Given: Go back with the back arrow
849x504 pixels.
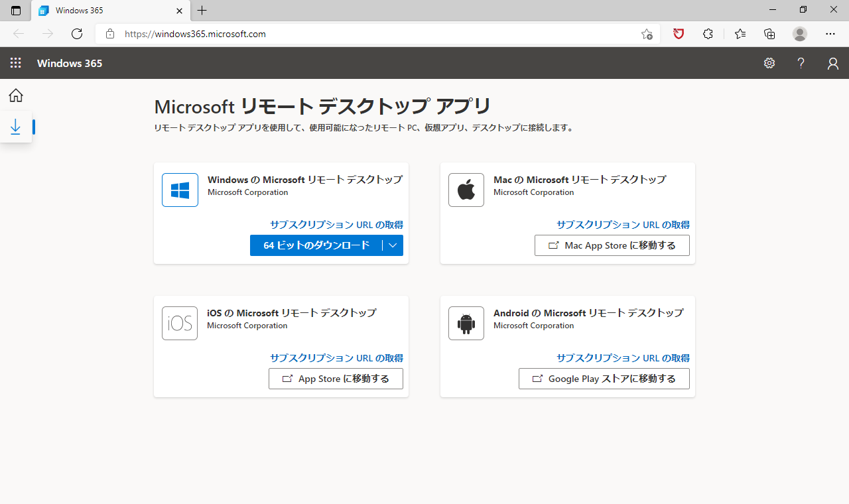Looking at the screenshot, I should (x=19, y=34).
